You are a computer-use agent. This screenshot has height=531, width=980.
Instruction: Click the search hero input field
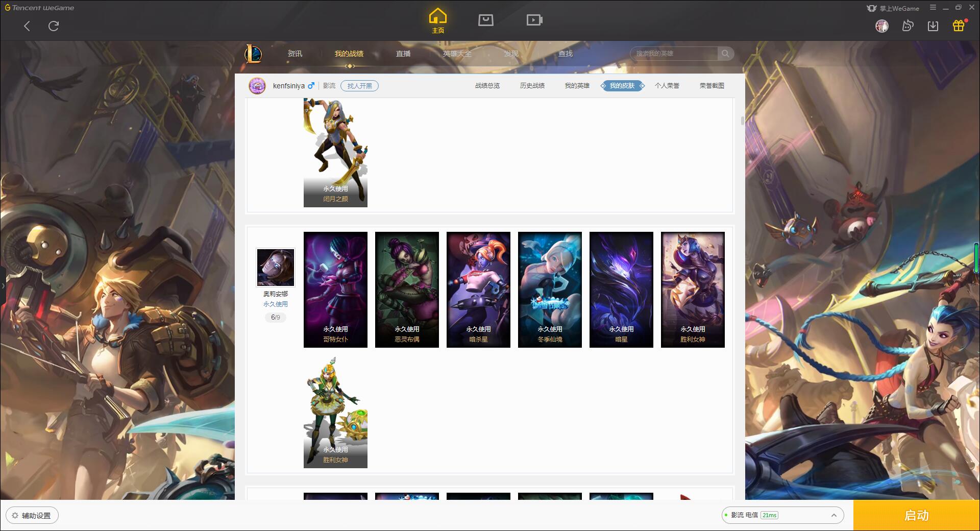[674, 53]
